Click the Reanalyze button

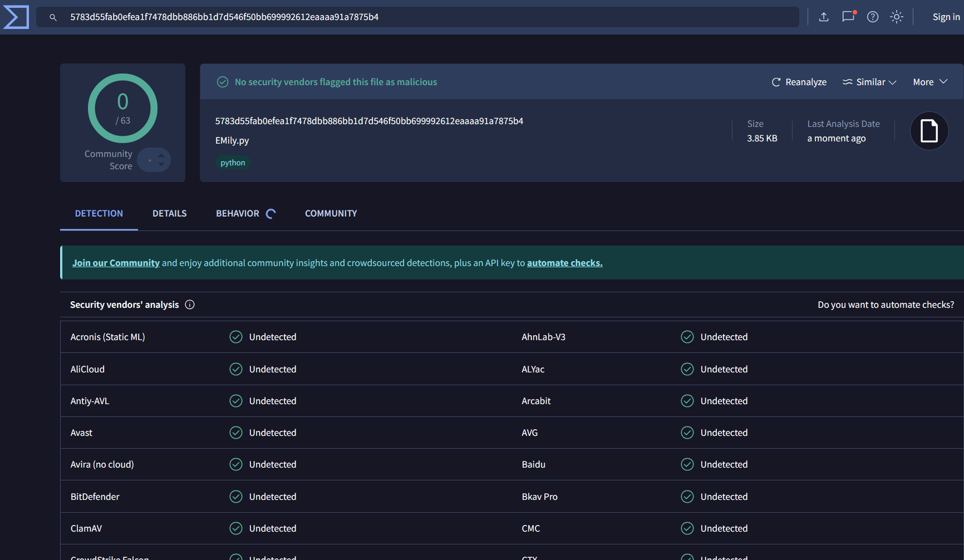click(x=799, y=82)
